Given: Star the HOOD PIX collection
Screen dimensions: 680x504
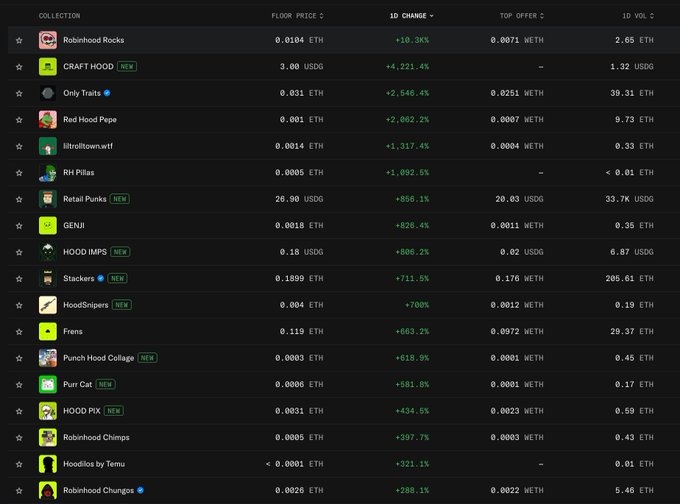Looking at the screenshot, I should [x=19, y=411].
